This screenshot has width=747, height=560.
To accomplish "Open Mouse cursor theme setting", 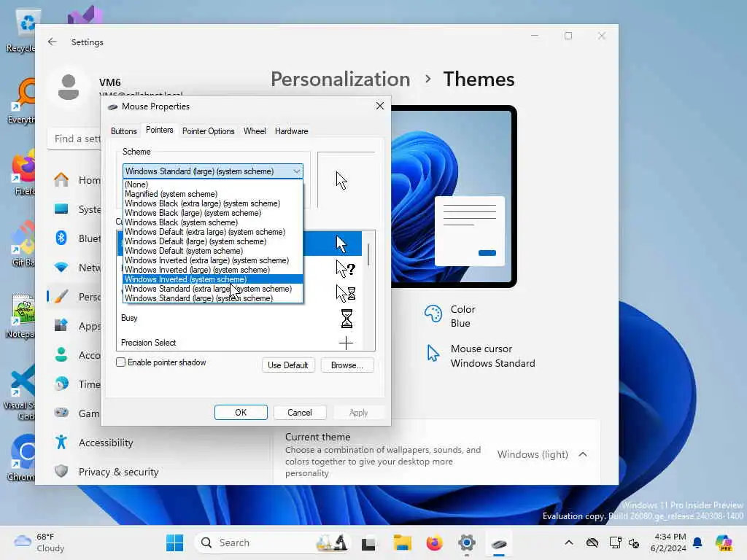I will click(x=480, y=356).
